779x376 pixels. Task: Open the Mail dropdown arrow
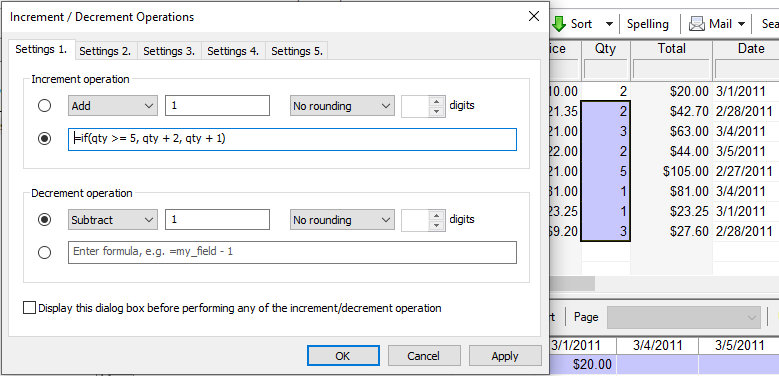click(741, 24)
